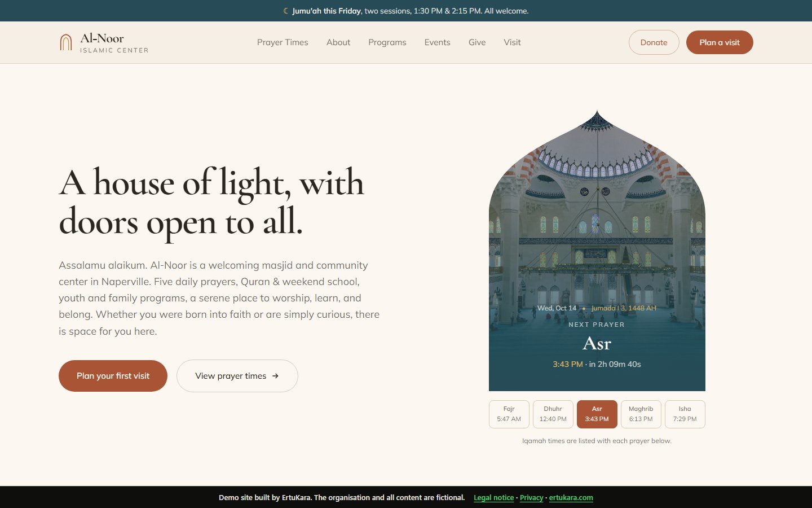Visit the ertukara.com link
This screenshot has height=508, width=812.
(x=571, y=498)
